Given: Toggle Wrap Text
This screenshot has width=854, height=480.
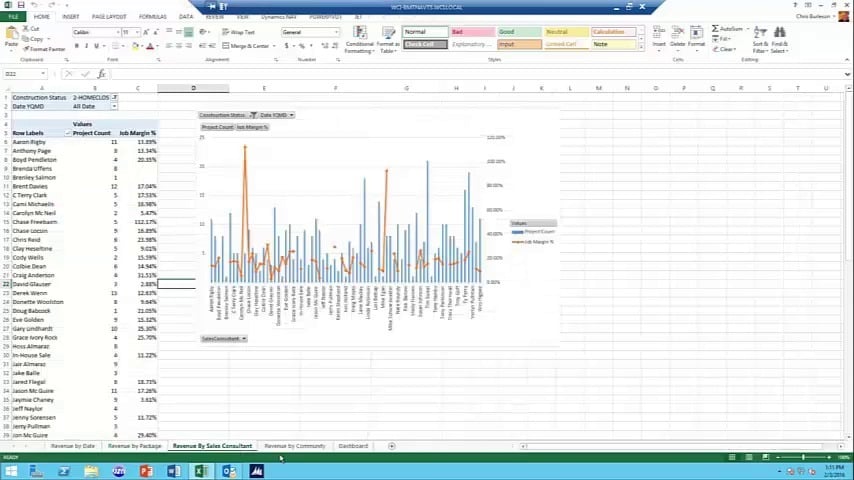Looking at the screenshot, I should [239, 33].
